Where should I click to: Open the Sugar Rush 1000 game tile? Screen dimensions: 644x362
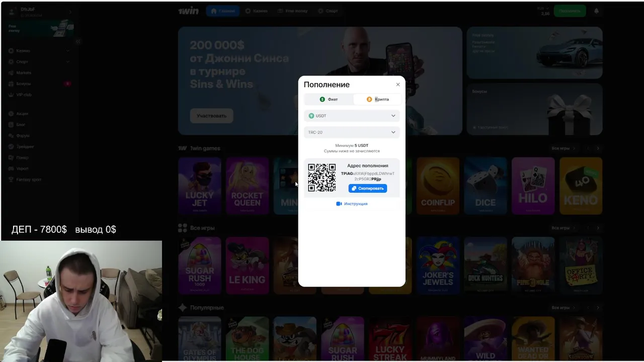coord(200,265)
